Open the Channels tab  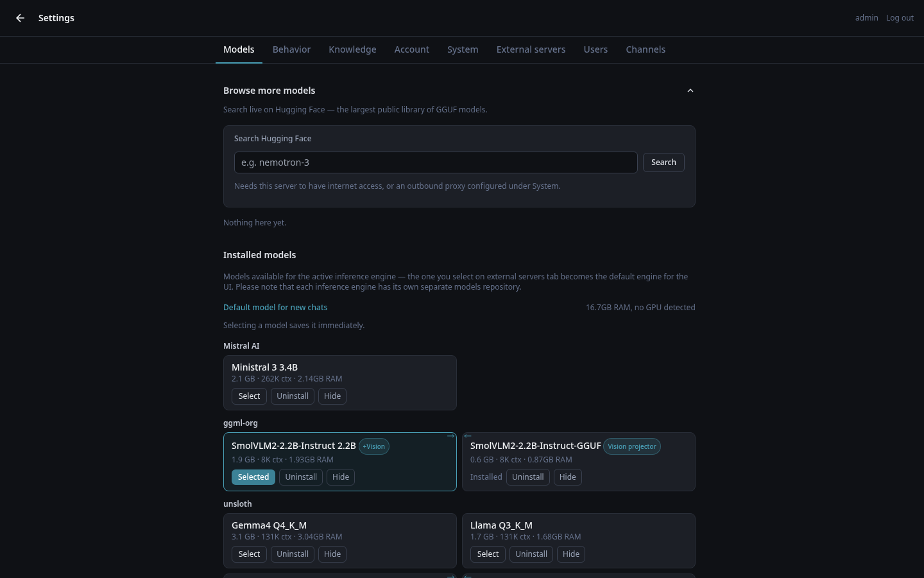tap(646, 49)
